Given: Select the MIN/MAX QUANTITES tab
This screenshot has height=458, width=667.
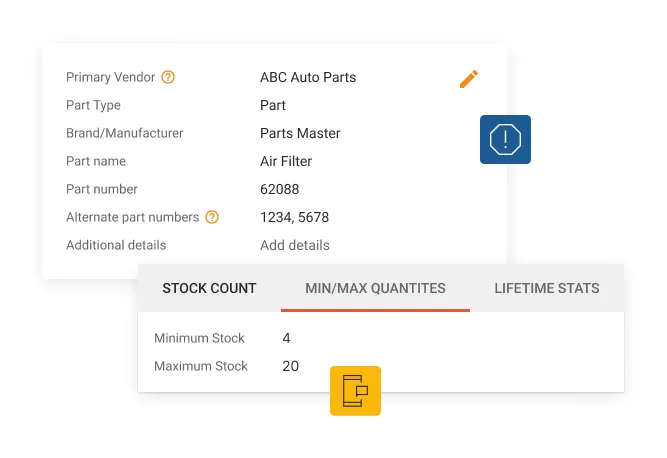Looking at the screenshot, I should point(375,288).
